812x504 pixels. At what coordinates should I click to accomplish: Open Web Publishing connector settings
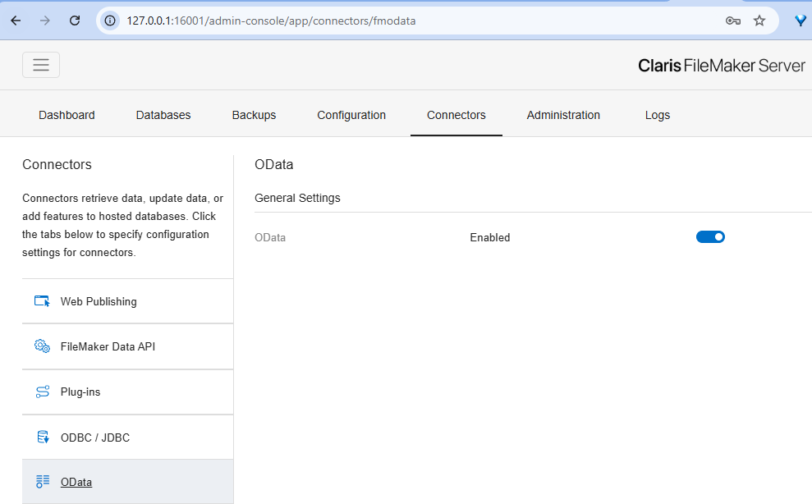tap(127, 301)
